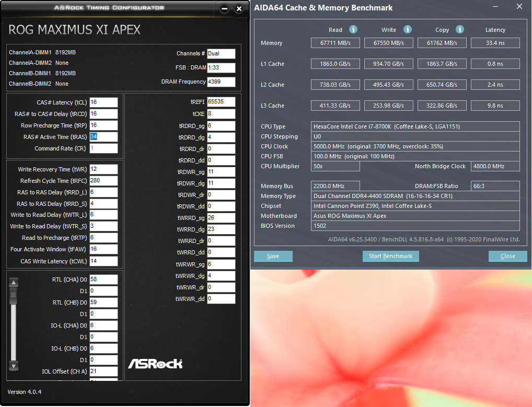Select the CAS# Latency (tCL) field
The height and width of the screenshot is (407, 532).
point(103,102)
